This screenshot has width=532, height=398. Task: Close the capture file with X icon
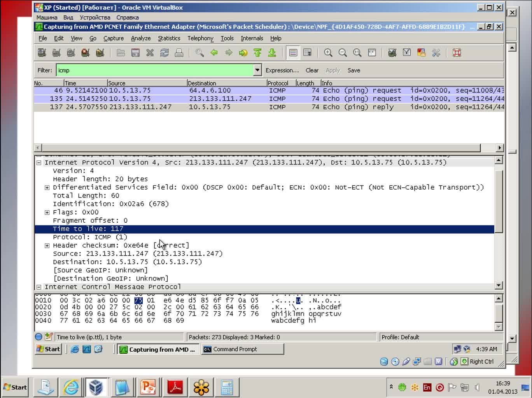point(150,53)
